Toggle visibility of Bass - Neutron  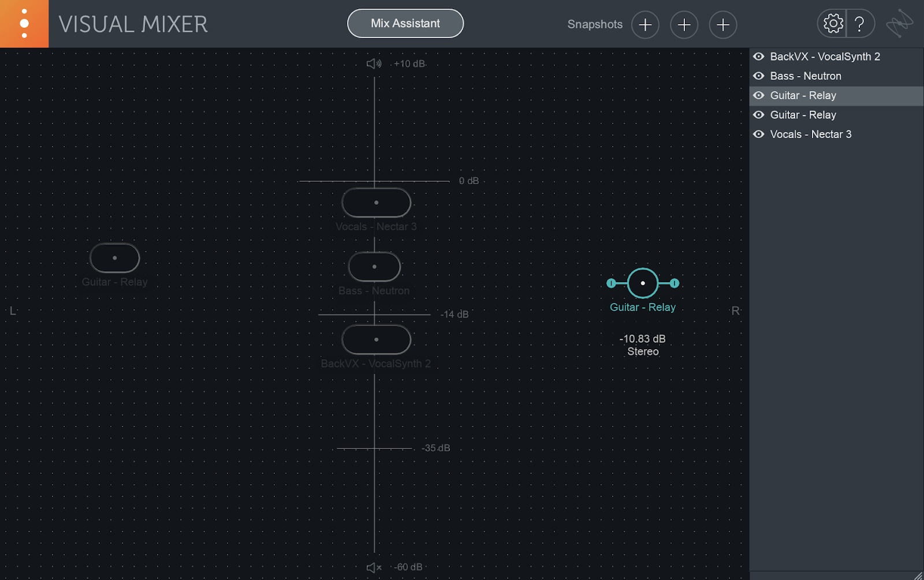coord(759,76)
